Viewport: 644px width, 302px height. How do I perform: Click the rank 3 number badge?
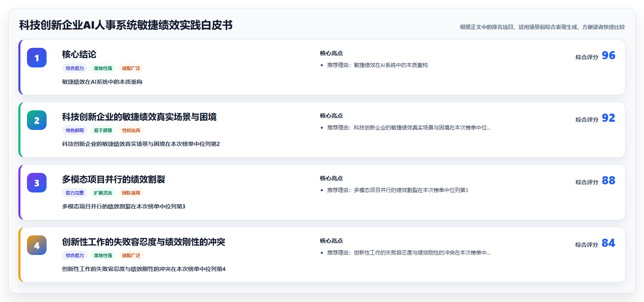37,183
